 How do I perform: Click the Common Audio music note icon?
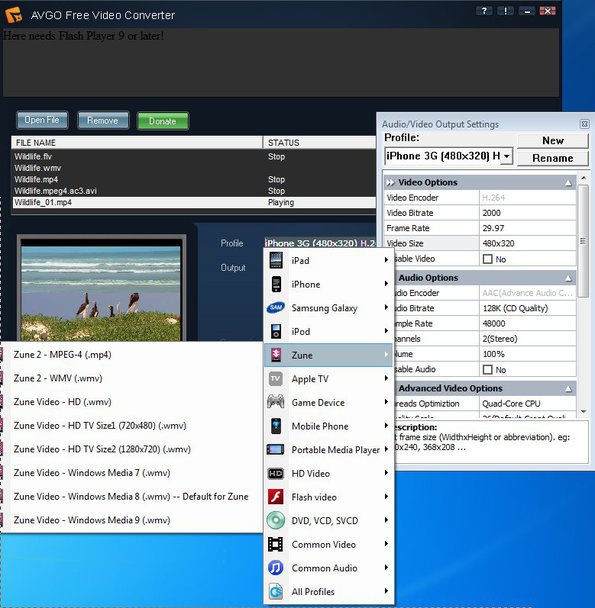[x=276, y=568]
